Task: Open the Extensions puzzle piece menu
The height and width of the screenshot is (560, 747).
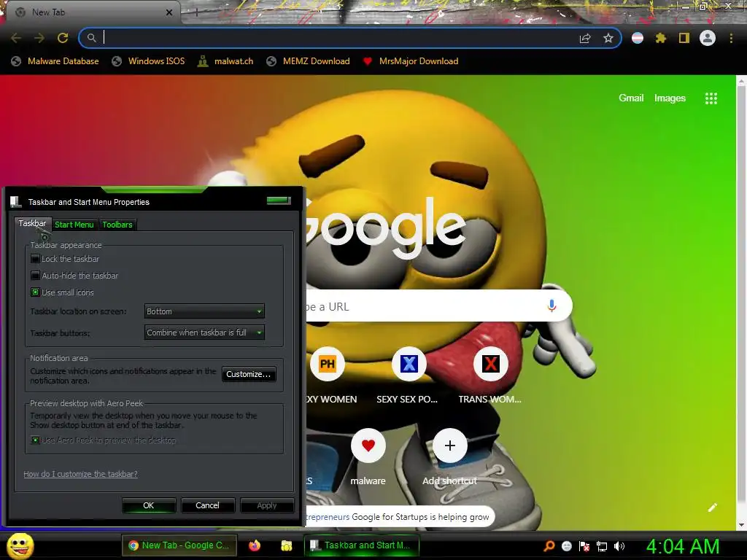Action: [661, 38]
